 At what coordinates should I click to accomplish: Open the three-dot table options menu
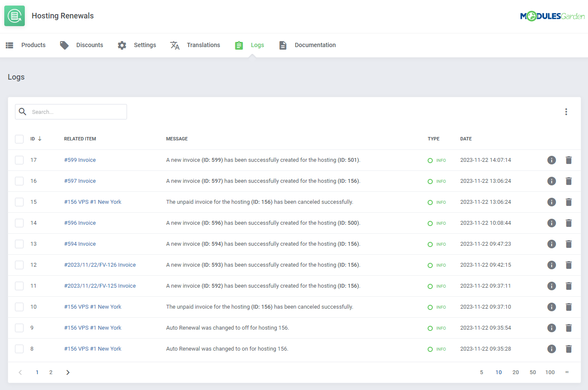click(566, 112)
